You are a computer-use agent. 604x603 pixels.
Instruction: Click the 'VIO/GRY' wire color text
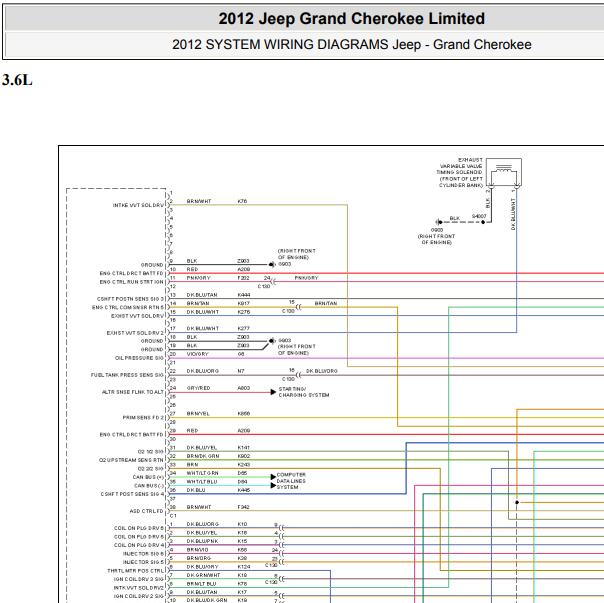[x=198, y=354]
